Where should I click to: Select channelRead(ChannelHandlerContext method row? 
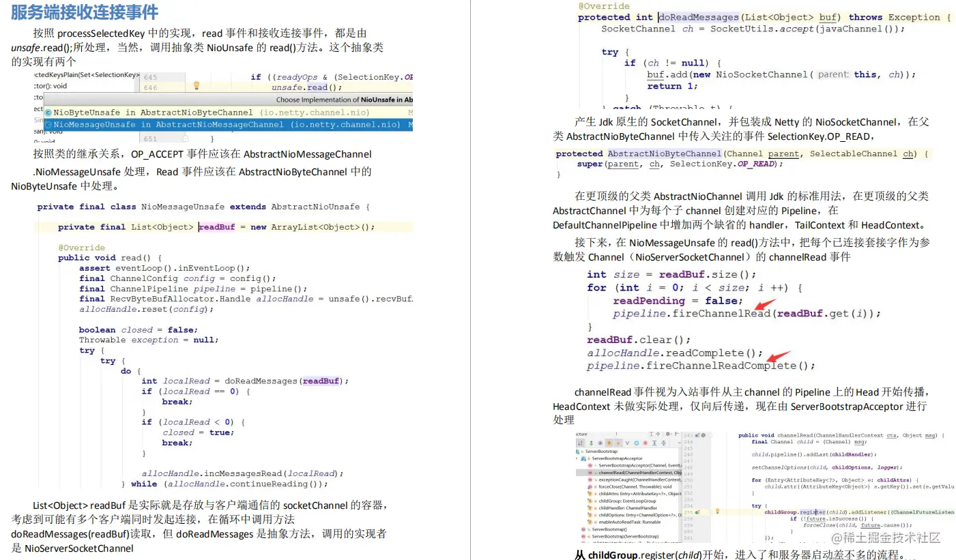[628, 473]
